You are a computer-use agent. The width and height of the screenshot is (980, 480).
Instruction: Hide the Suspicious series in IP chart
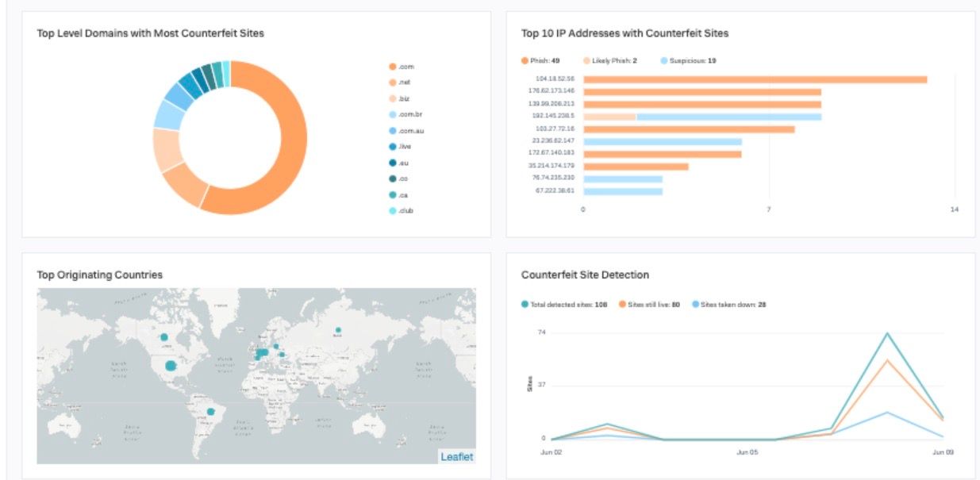688,60
